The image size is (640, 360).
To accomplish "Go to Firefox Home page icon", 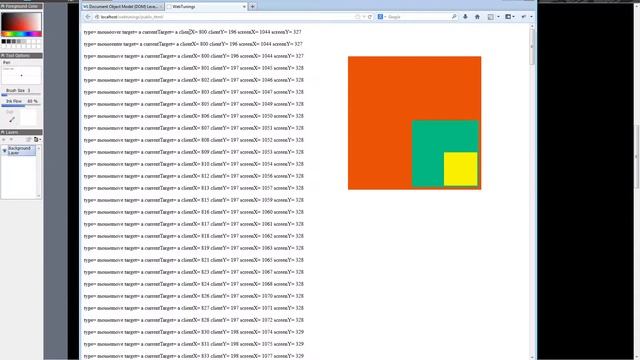I will coord(477,17).
